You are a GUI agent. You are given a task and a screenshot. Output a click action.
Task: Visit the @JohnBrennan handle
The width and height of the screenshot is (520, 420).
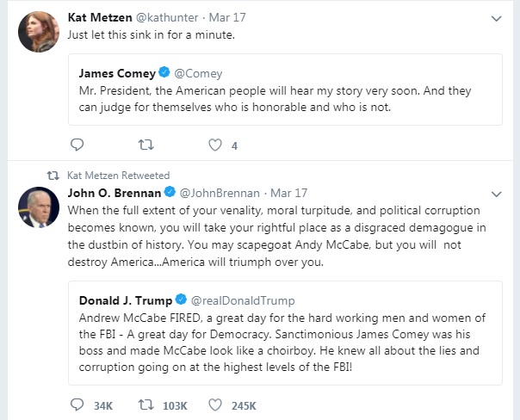pos(220,193)
